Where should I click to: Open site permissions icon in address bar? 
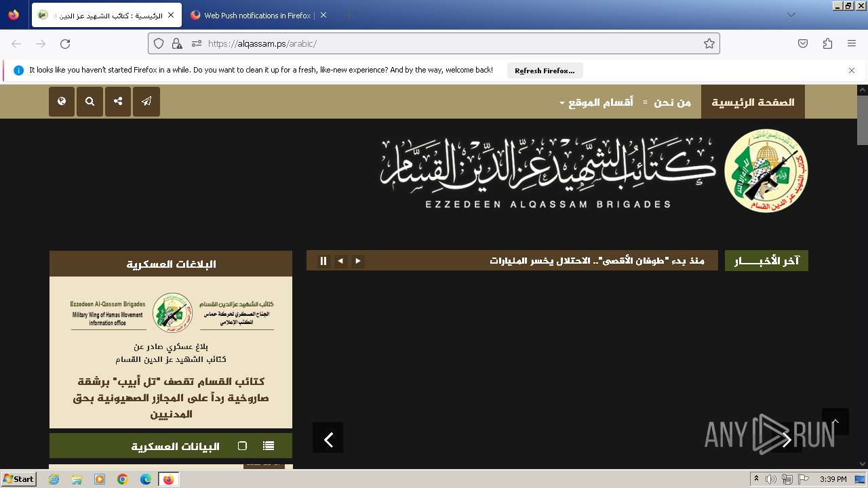point(196,43)
